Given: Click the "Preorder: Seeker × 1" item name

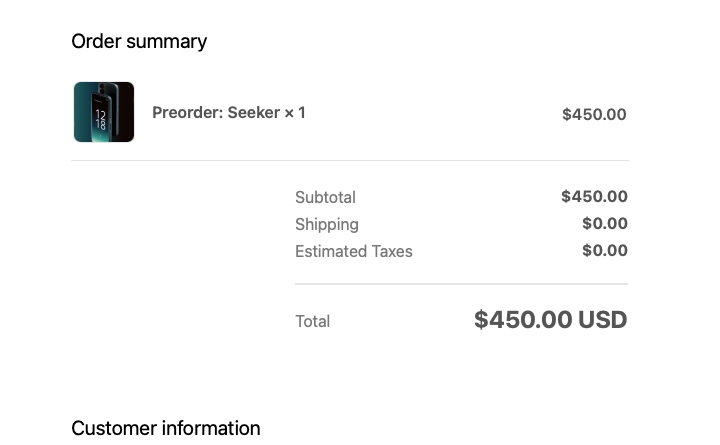Looking at the screenshot, I should tap(228, 113).
